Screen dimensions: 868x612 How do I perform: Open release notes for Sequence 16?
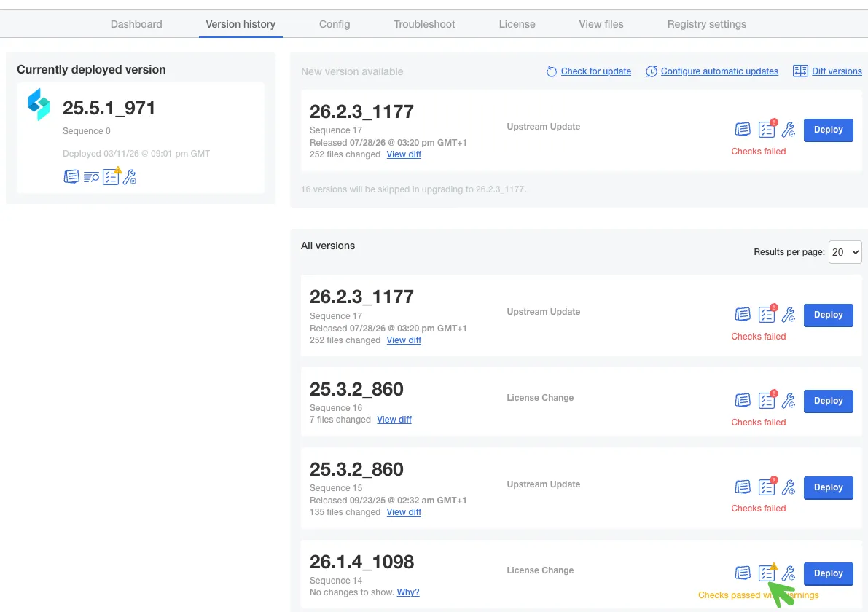(x=743, y=401)
